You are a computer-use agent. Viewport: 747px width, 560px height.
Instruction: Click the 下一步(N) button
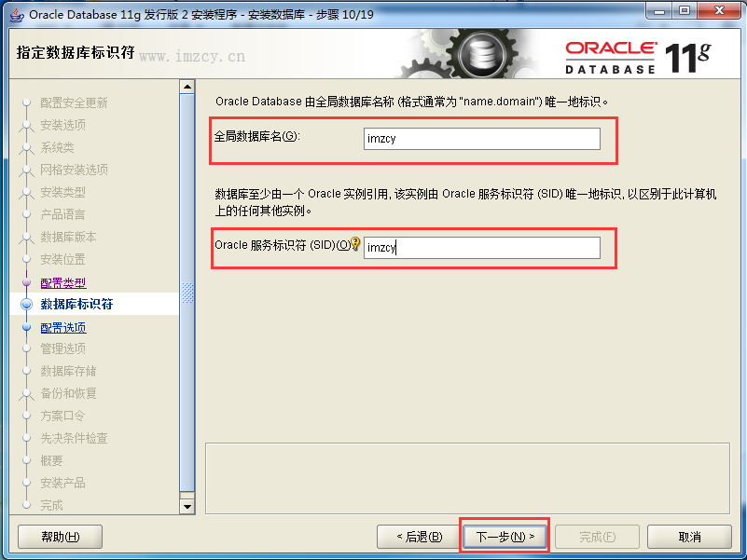coord(505,537)
